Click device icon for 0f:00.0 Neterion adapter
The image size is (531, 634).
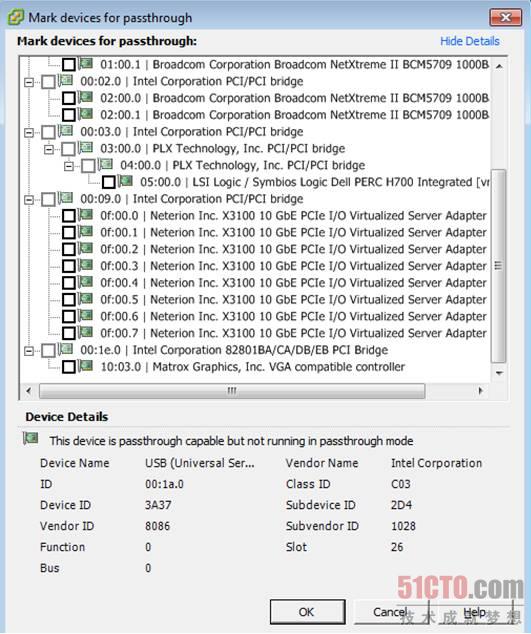tap(86, 214)
